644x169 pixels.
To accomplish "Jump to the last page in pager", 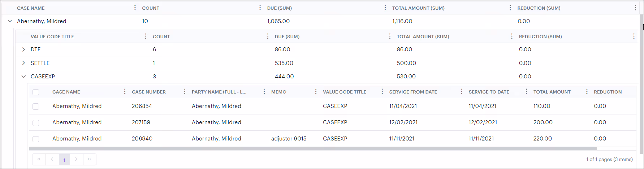I will [x=89, y=159].
